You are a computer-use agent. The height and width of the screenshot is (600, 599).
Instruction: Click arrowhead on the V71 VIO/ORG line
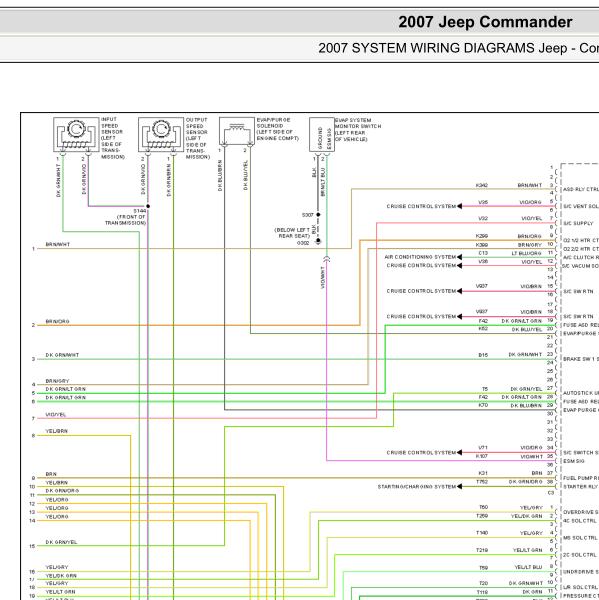(x=460, y=453)
